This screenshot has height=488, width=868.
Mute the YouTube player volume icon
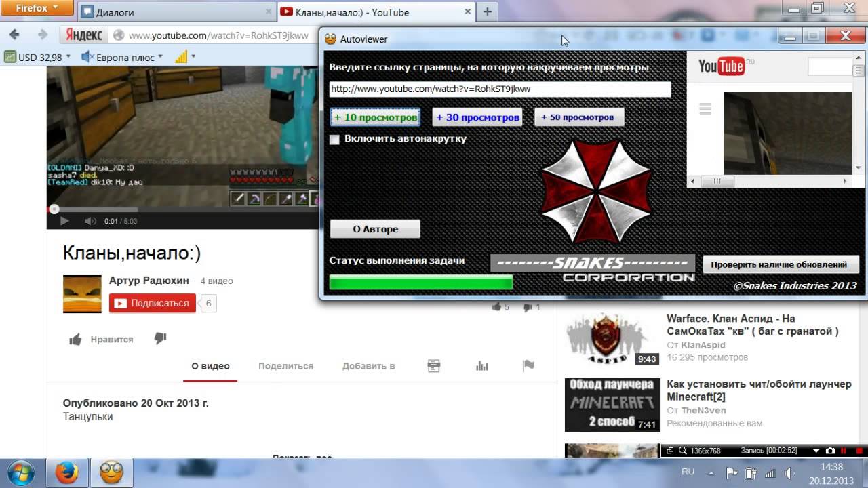click(90, 221)
